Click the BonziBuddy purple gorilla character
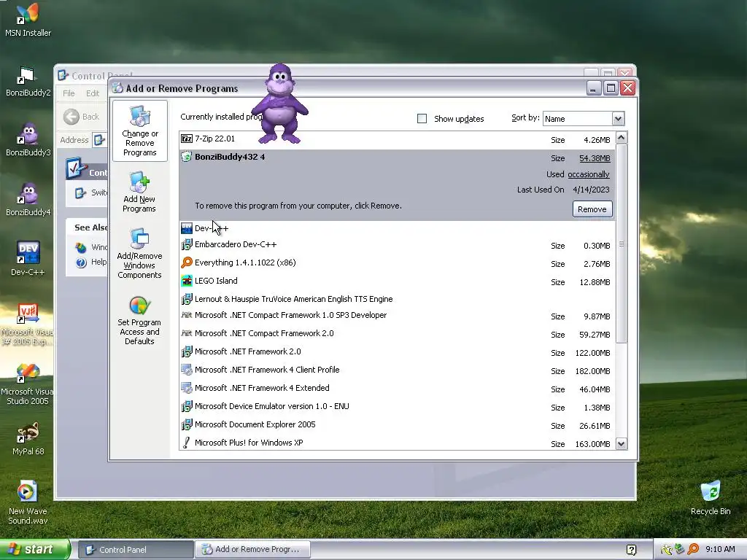This screenshot has height=560, width=747. (x=279, y=104)
